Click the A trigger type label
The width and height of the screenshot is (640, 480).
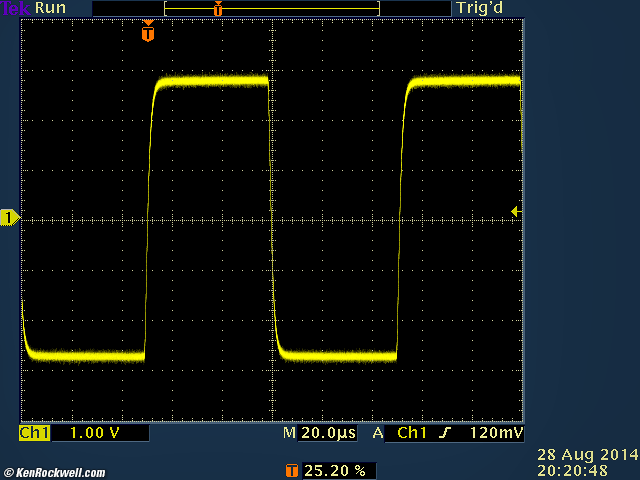[x=378, y=433]
